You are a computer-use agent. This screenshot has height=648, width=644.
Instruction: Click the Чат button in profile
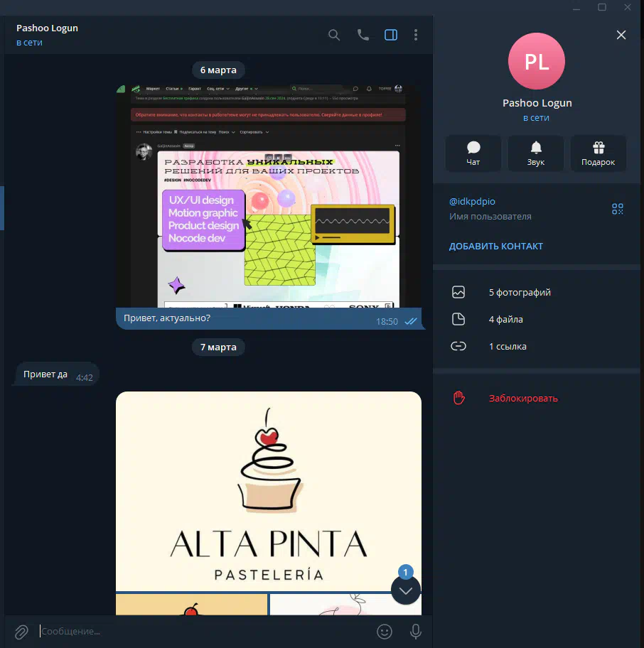473,153
